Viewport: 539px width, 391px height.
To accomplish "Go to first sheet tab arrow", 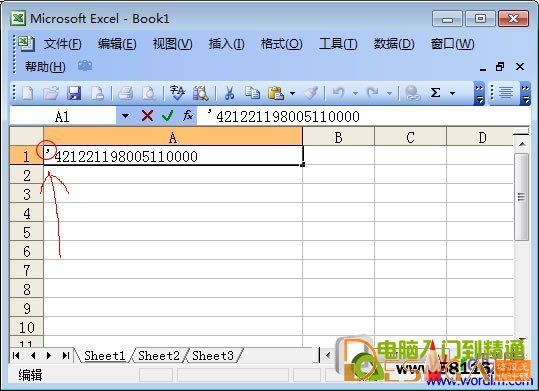I will point(16,356).
